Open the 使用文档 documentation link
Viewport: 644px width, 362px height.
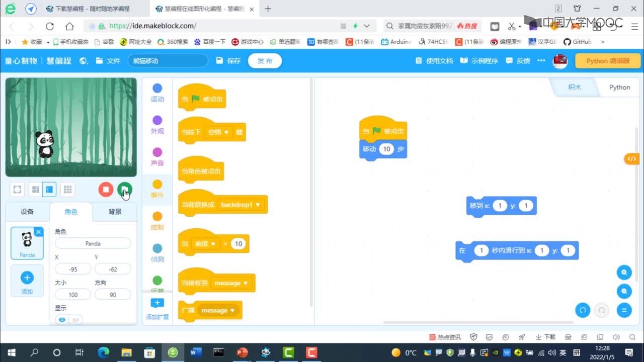tap(434, 61)
